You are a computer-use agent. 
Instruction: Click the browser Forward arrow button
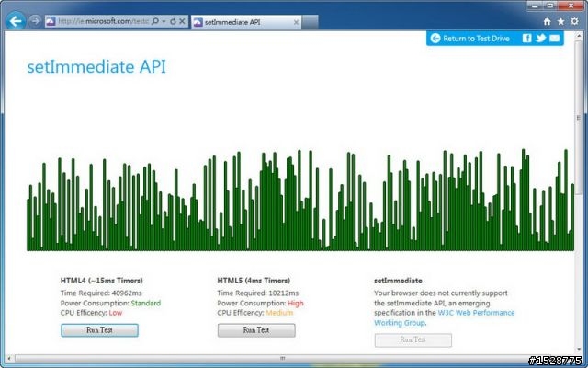(35, 21)
